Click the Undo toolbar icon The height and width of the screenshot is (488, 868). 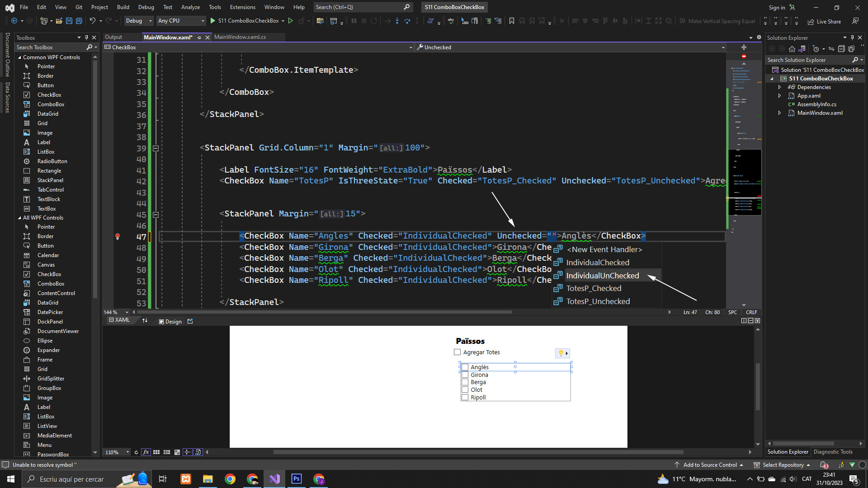pos(92,21)
